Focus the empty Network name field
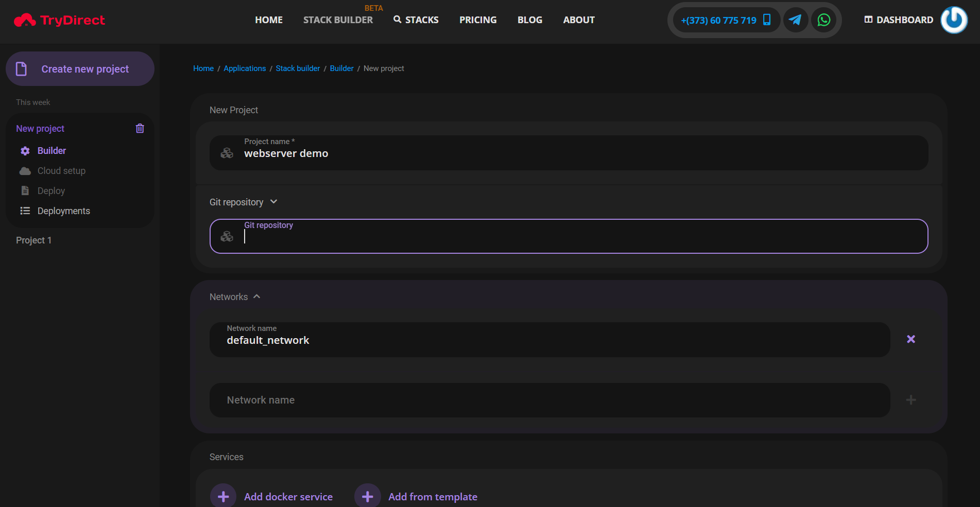The width and height of the screenshot is (980, 507). tap(549, 400)
